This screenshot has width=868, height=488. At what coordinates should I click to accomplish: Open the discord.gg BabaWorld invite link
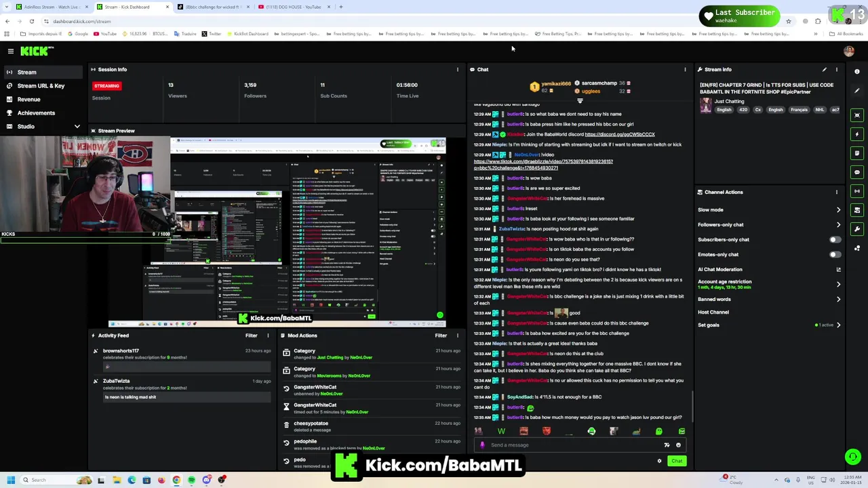(620, 134)
